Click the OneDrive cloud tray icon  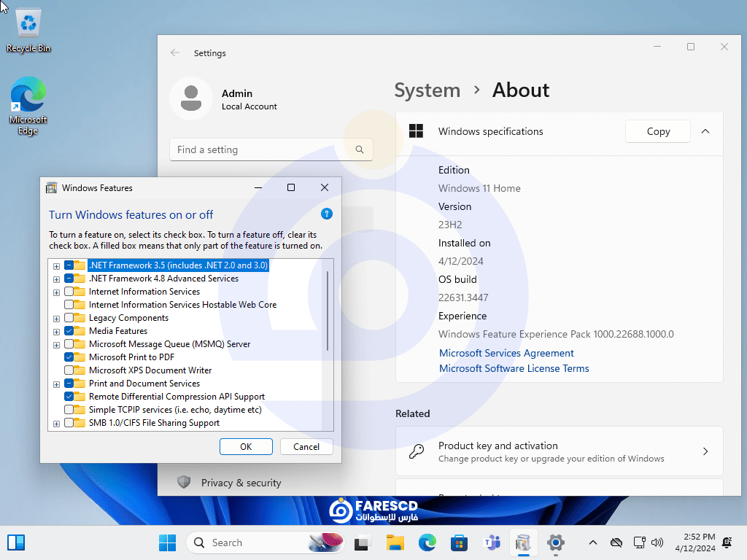click(x=616, y=542)
